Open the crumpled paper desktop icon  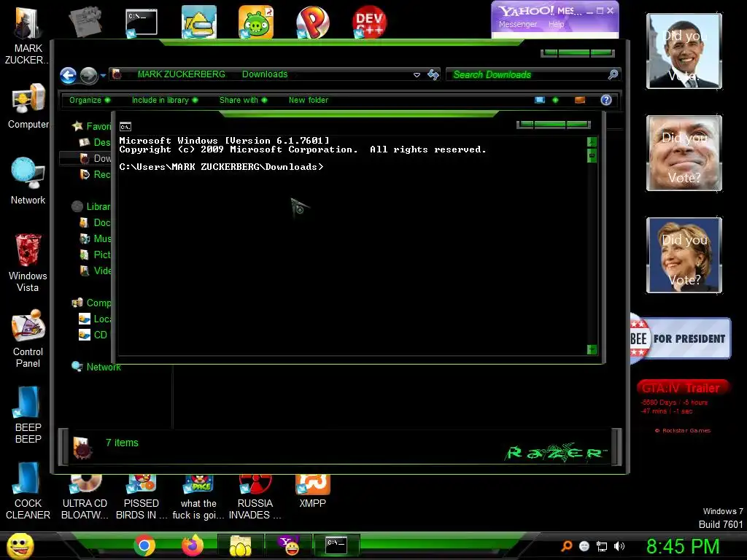[85, 22]
